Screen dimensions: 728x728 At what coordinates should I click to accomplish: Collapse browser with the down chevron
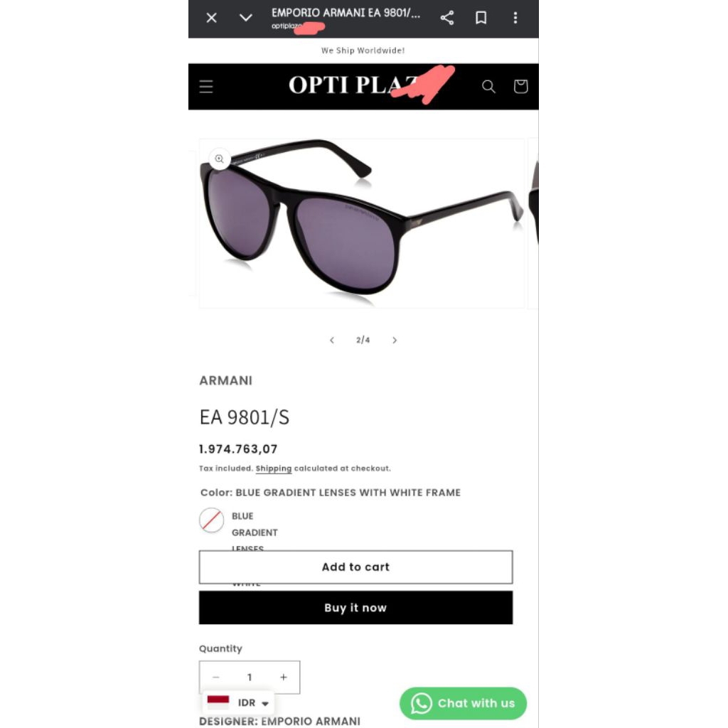click(245, 18)
